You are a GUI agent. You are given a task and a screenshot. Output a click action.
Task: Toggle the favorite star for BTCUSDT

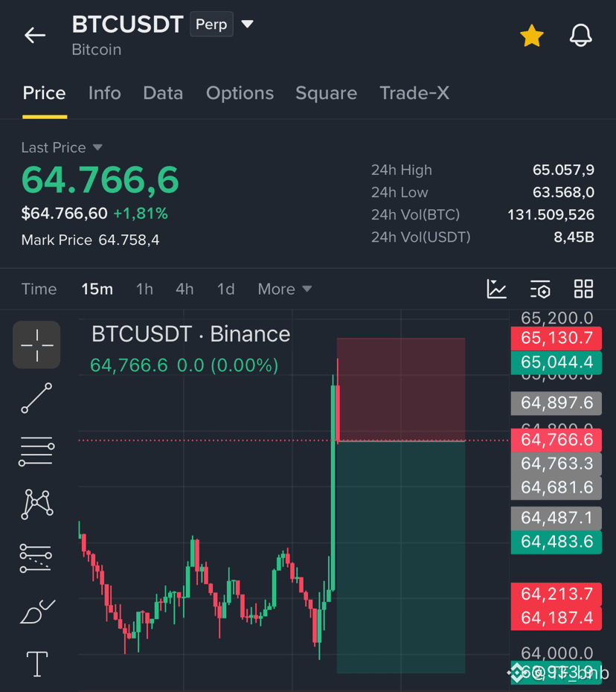[532, 36]
